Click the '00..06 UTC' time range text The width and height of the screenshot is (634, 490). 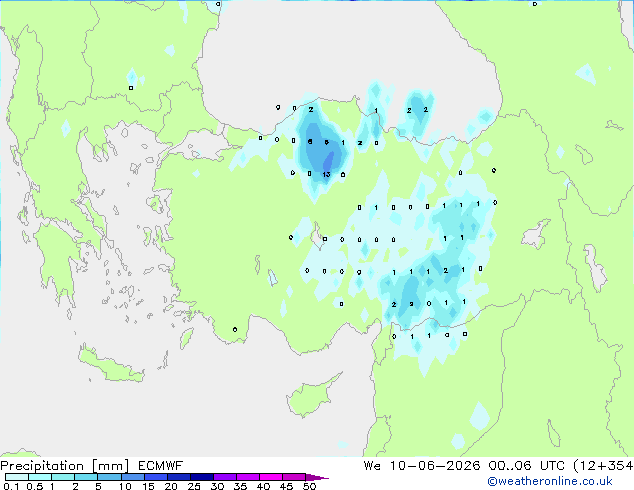[x=526, y=466]
